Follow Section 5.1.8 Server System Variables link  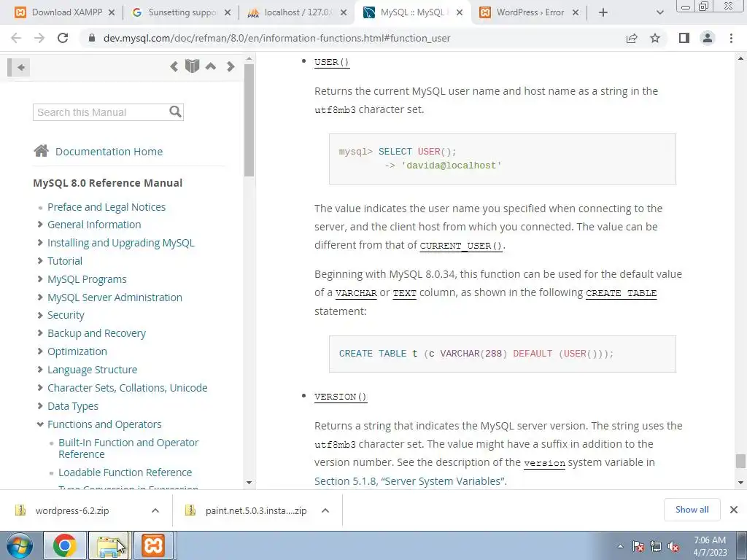pos(409,481)
